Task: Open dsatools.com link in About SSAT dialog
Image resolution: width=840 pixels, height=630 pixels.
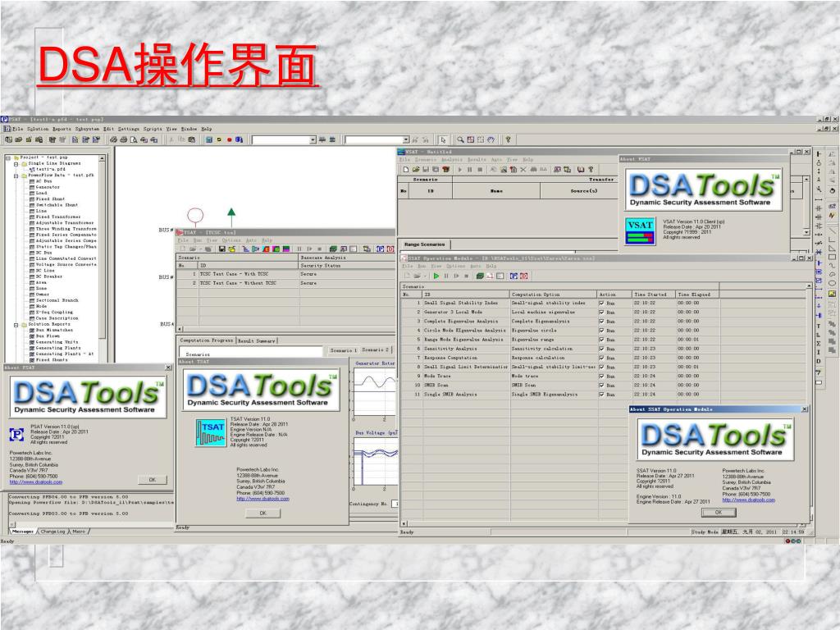Action: click(748, 500)
